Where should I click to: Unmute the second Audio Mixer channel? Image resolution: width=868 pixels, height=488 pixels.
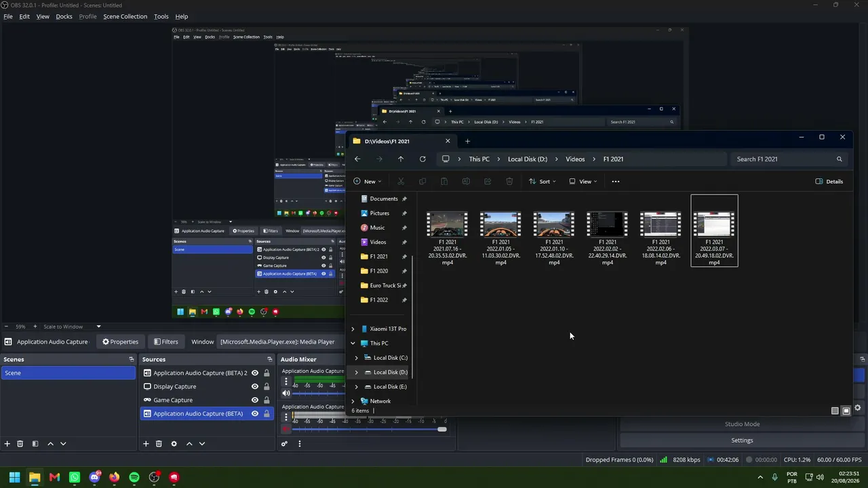[286, 429]
